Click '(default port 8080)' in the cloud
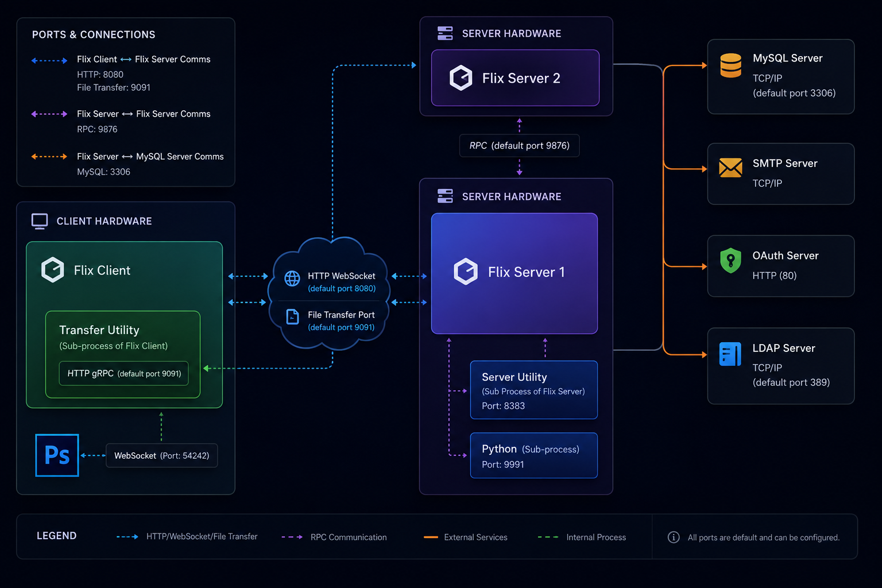 342,288
